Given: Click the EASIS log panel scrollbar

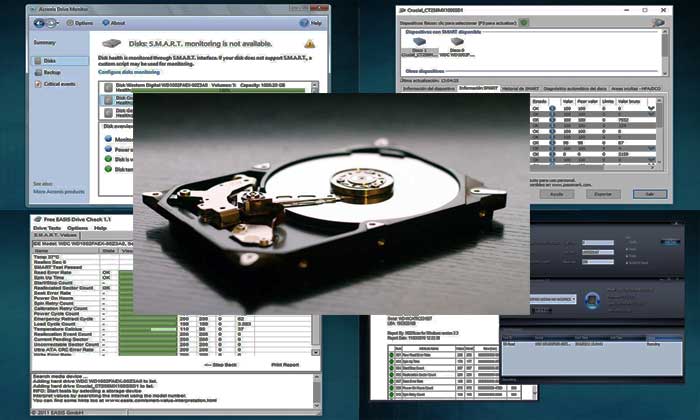Looking at the screenshot, I should click(317, 391).
